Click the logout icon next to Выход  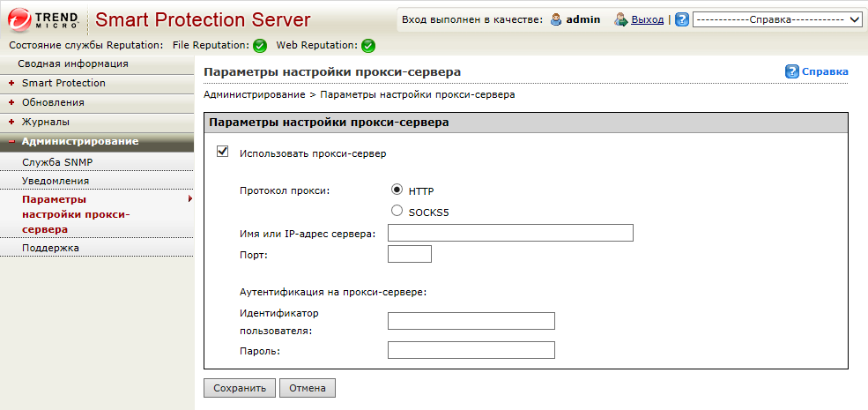point(620,19)
